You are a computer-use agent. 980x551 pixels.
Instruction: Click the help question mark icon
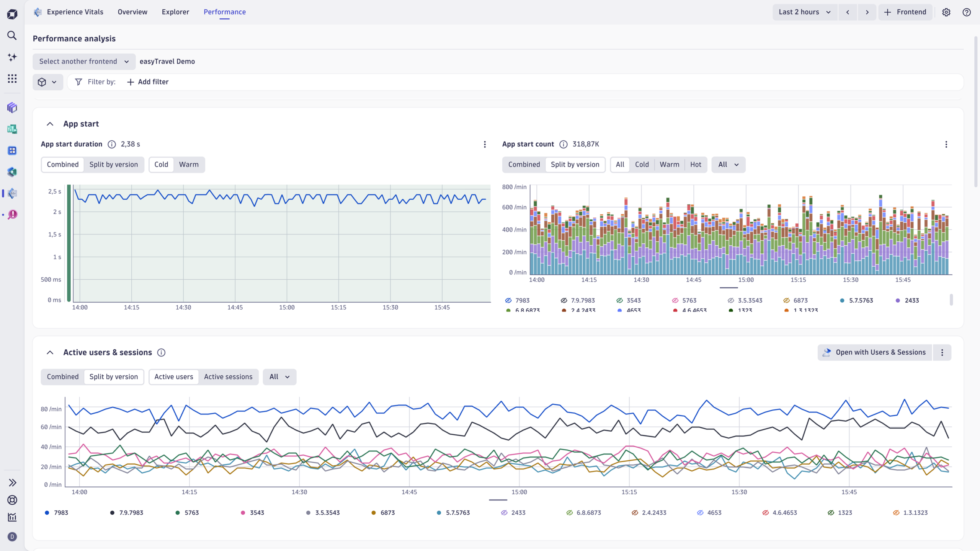[966, 12]
